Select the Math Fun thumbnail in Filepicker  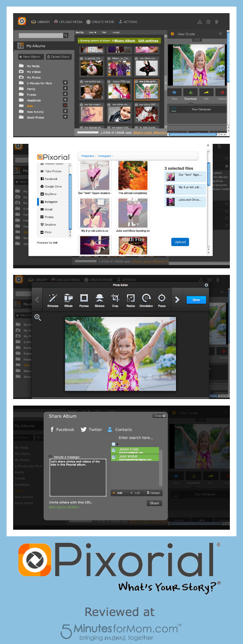tap(133, 245)
